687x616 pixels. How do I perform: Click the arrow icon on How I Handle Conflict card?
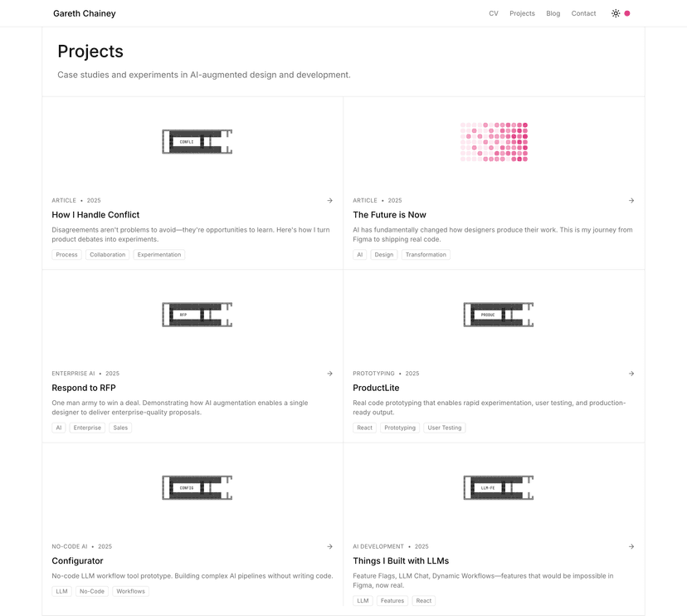pyautogui.click(x=329, y=200)
